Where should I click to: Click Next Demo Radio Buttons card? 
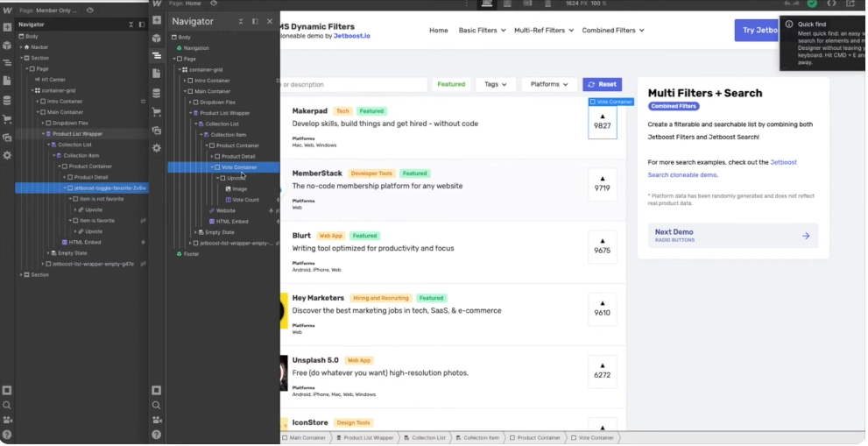733,236
